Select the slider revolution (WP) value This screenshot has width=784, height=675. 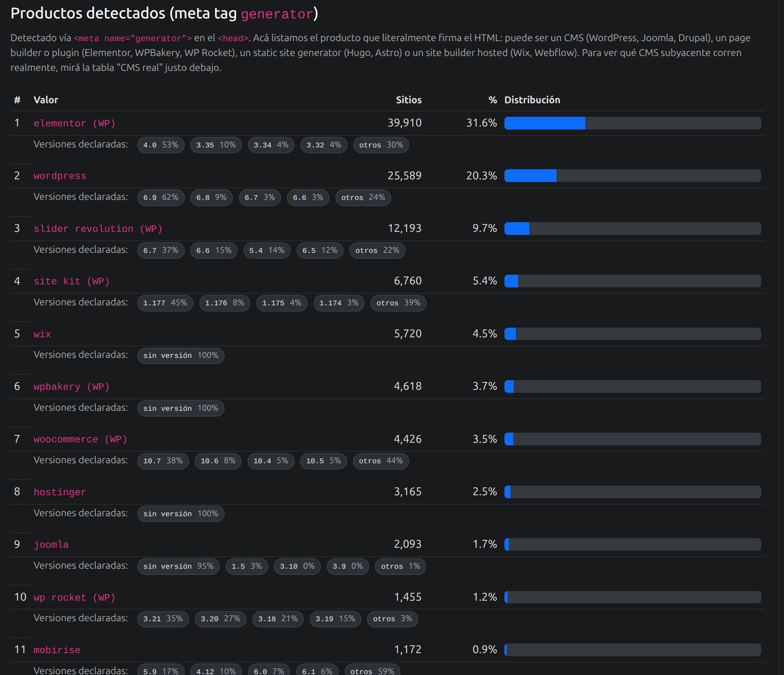coord(98,229)
